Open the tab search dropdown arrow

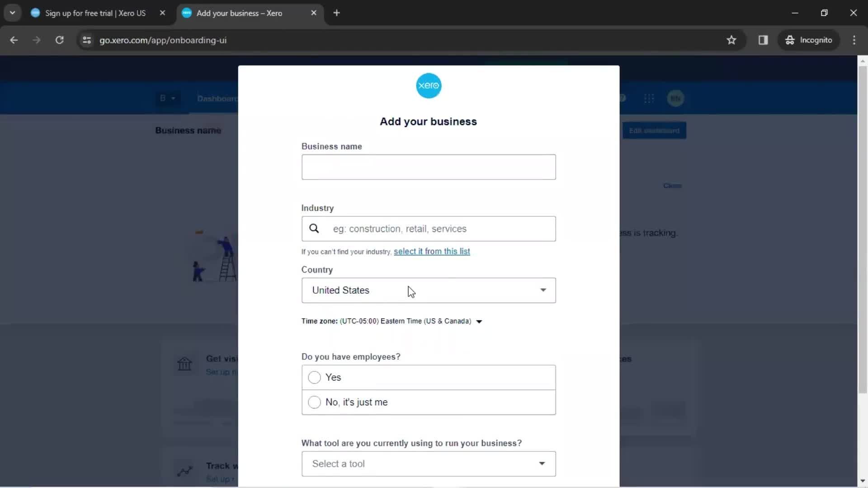13,13
